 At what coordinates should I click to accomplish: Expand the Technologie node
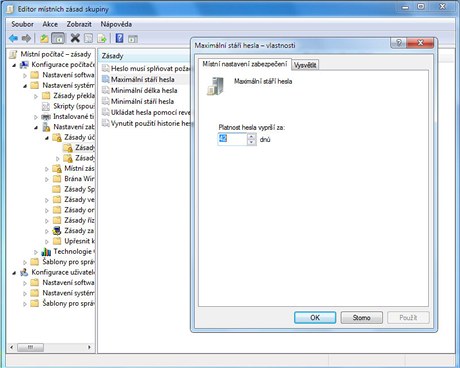click(36, 252)
